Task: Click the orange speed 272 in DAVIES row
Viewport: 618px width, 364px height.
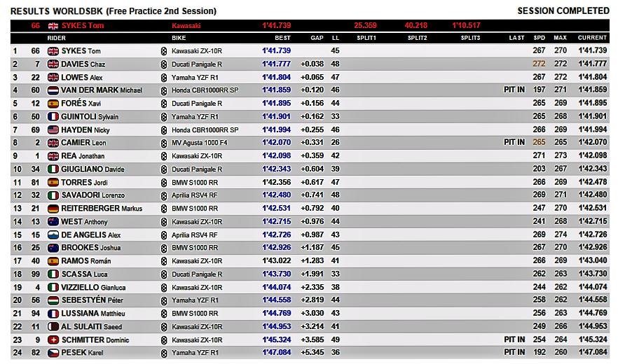Action: [x=540, y=64]
